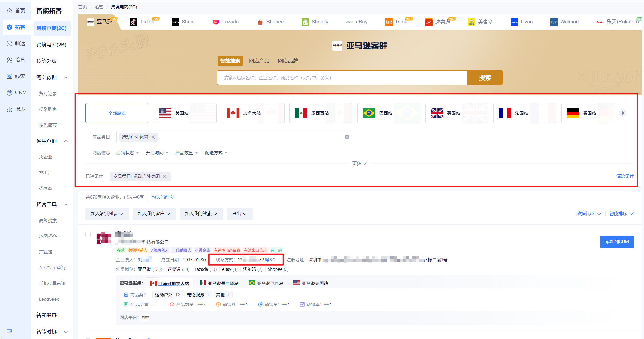The height and width of the screenshot is (339, 644).
Task: Open 跨境电商(2B) menu item
Action: coord(51,45)
